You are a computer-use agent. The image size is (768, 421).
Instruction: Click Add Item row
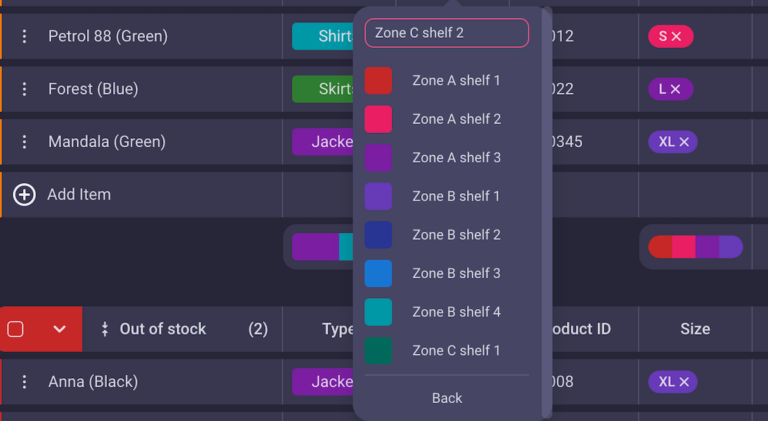[x=141, y=195]
